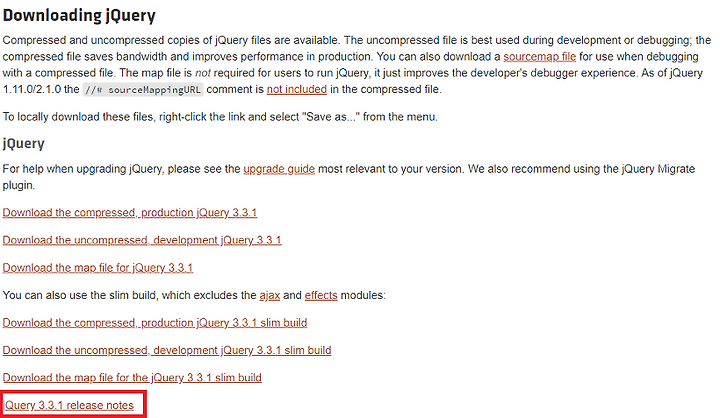Open jQuery 3.3.1 release notes link
720x418 pixels.
click(x=68, y=406)
